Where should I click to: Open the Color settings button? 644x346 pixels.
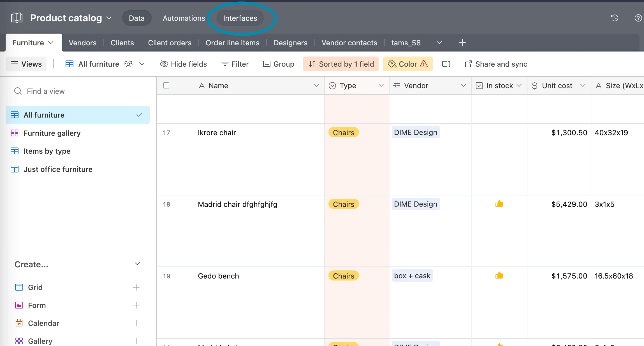[407, 64]
